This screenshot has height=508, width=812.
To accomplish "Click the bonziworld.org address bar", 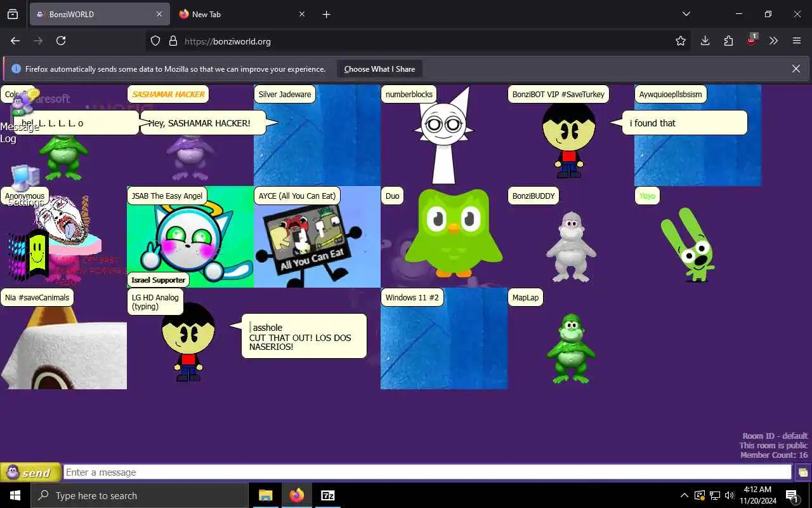I will point(419,41).
